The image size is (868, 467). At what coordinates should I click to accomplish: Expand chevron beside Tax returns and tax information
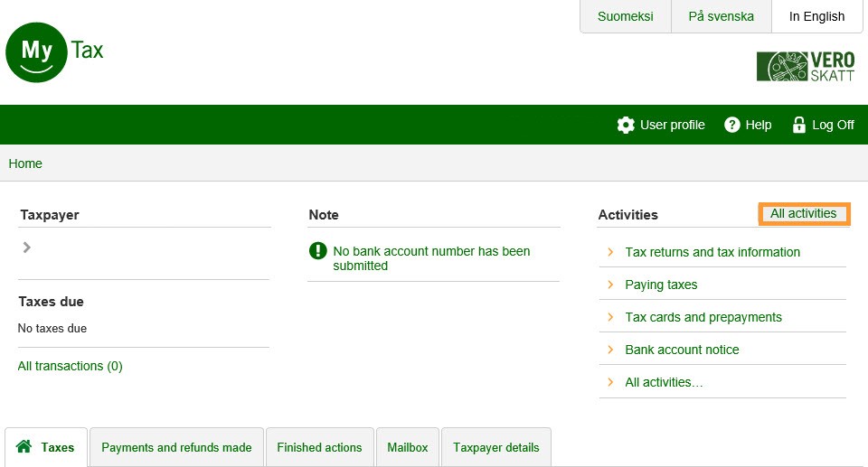tap(610, 252)
